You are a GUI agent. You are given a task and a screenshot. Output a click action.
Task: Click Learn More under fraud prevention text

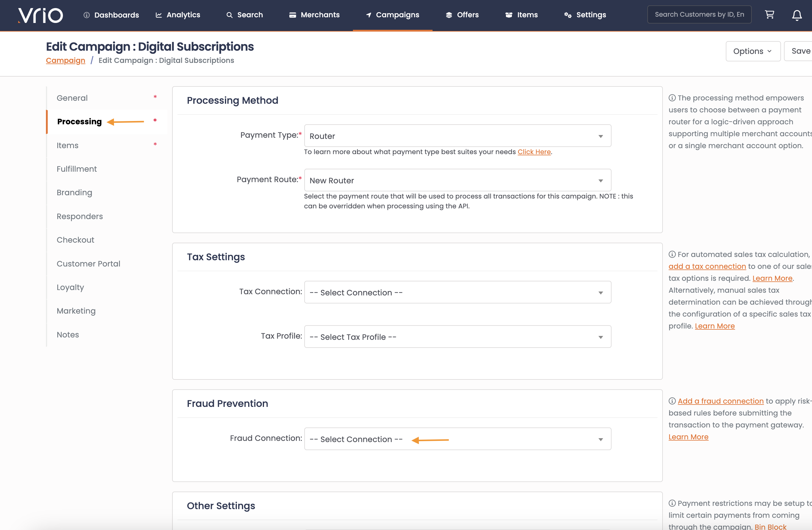(x=688, y=437)
